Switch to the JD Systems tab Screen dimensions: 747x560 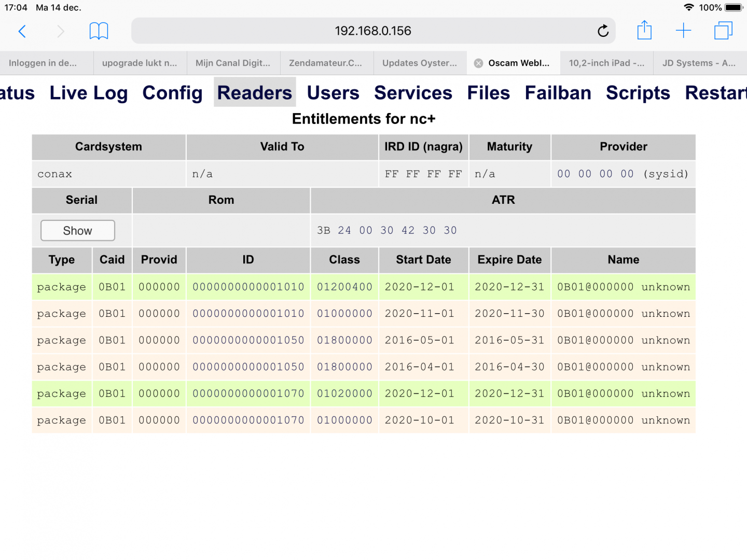(699, 63)
